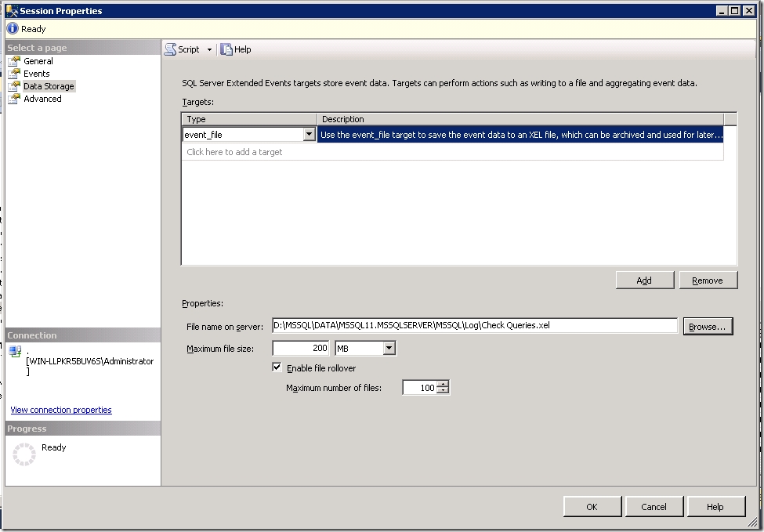Click the Advanced page icon
Viewport: 764px width, 532px height.
click(x=14, y=99)
